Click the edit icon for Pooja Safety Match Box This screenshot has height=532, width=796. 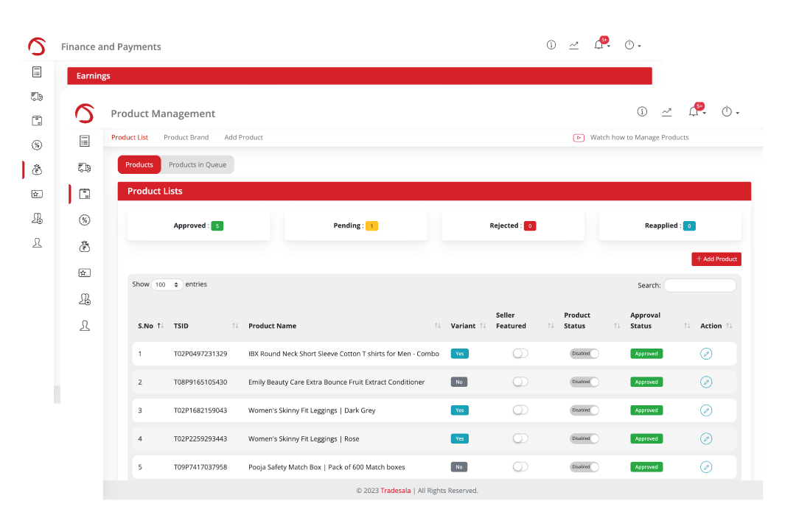(706, 467)
